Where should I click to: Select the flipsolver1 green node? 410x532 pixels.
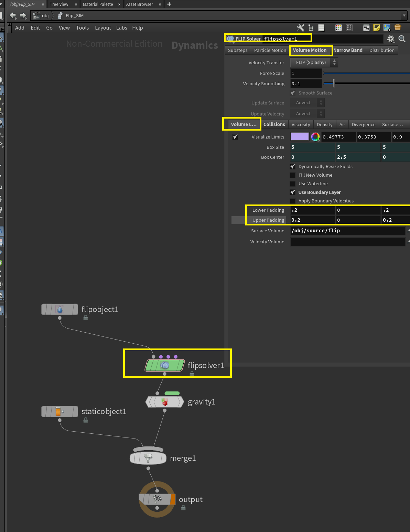click(165, 365)
